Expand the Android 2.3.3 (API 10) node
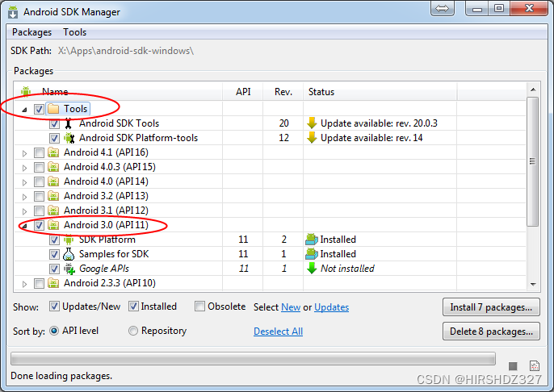The height and width of the screenshot is (392, 554). point(24,284)
